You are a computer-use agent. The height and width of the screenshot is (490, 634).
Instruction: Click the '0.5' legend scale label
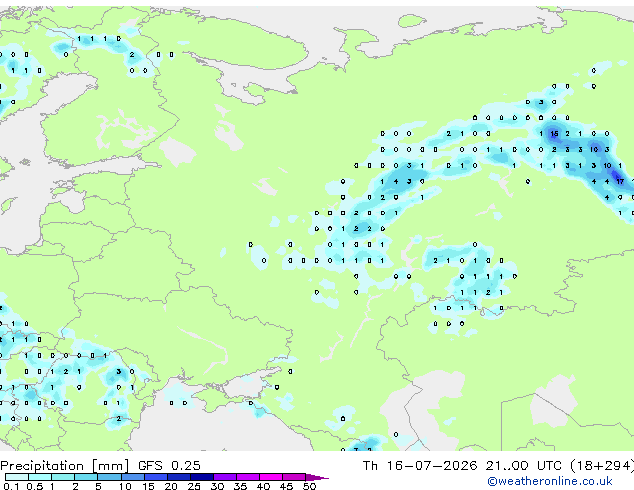click(x=35, y=486)
